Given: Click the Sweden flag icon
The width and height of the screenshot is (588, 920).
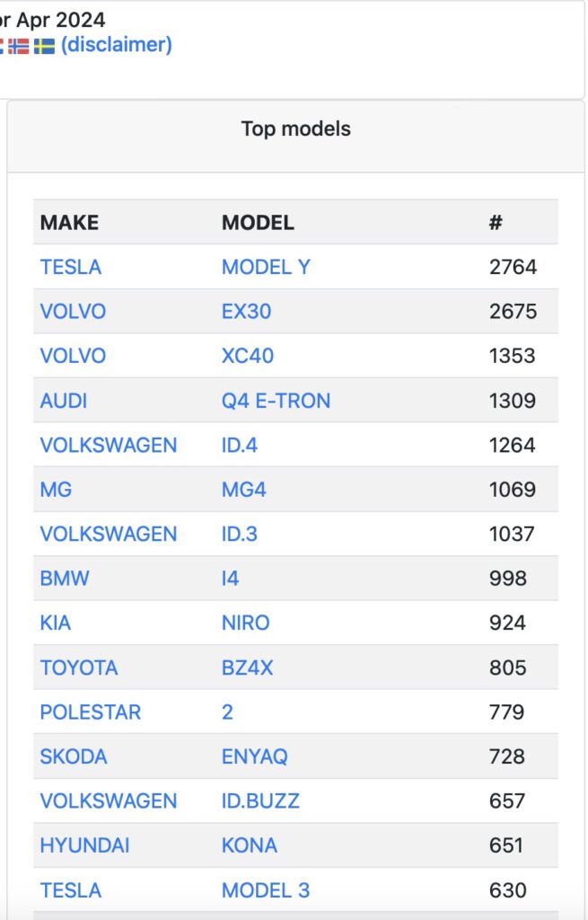Looking at the screenshot, I should click(x=44, y=46).
